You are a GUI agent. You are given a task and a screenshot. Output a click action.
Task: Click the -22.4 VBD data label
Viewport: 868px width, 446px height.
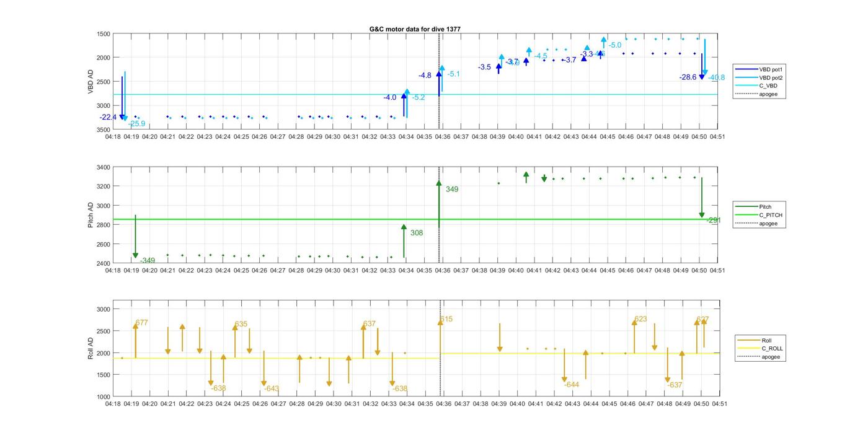pos(108,117)
